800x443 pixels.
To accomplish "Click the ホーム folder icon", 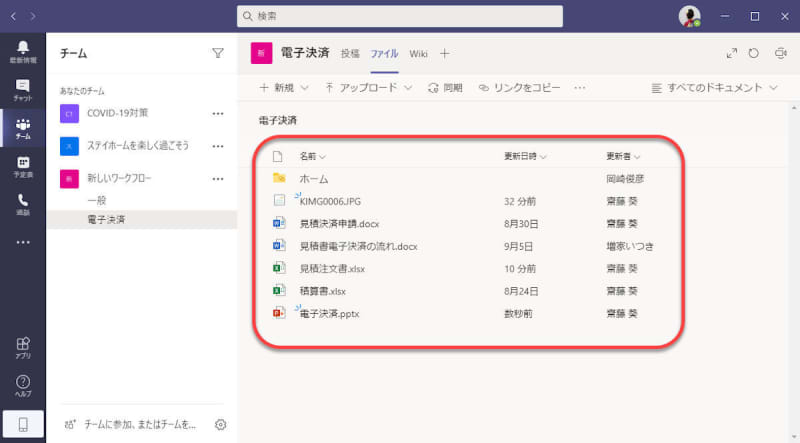I will coord(279,178).
